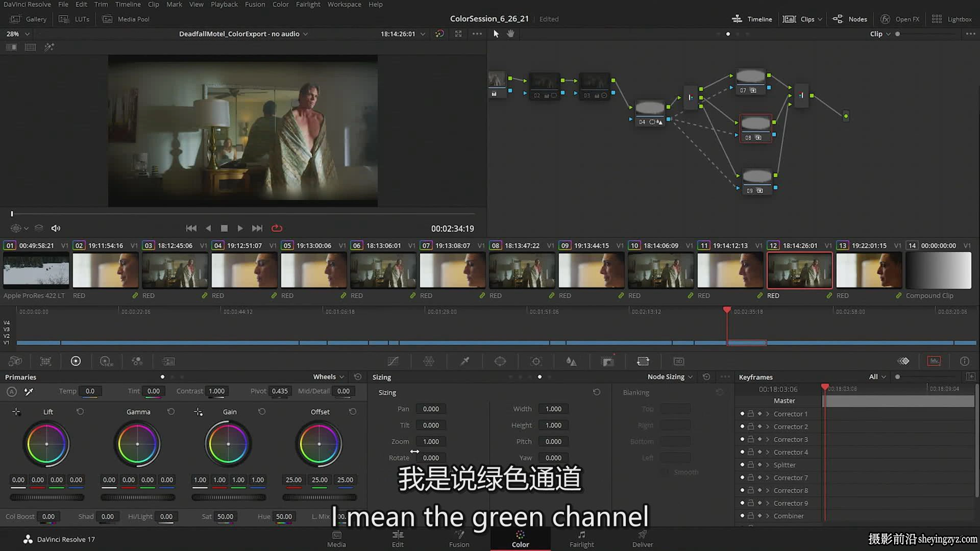Open the 3D stereoscopic palette

[x=679, y=361]
